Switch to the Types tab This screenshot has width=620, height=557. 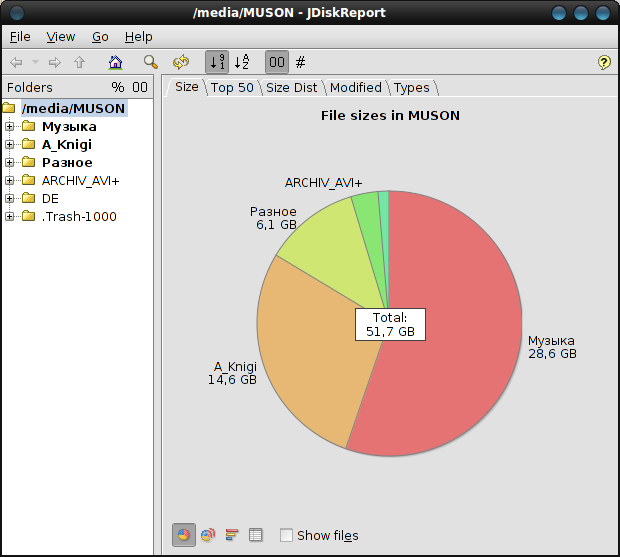412,87
